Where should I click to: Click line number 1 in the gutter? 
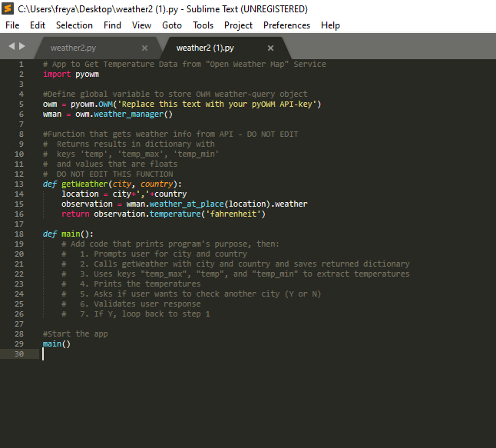point(21,65)
